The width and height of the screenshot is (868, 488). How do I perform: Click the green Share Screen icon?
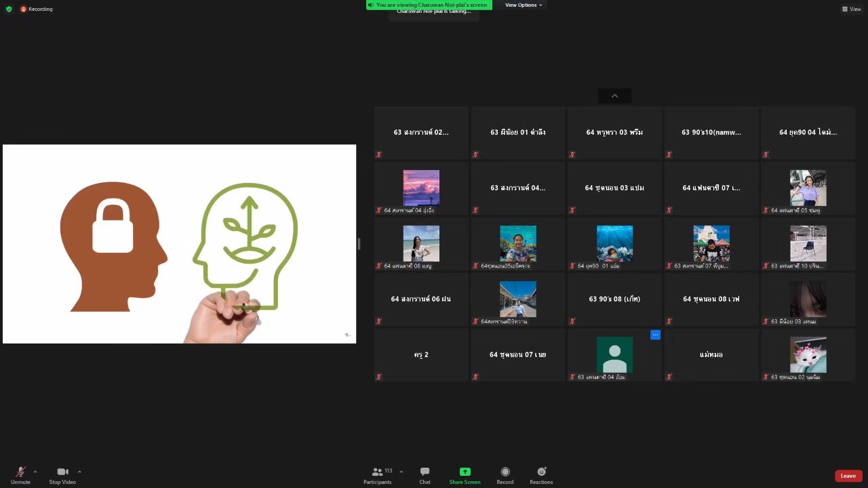click(465, 472)
